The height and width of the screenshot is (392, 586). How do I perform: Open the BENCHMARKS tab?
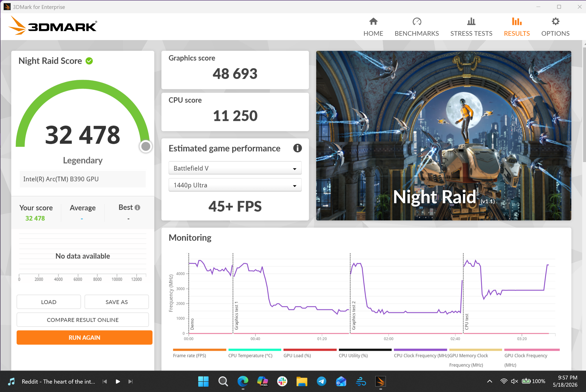click(x=417, y=27)
